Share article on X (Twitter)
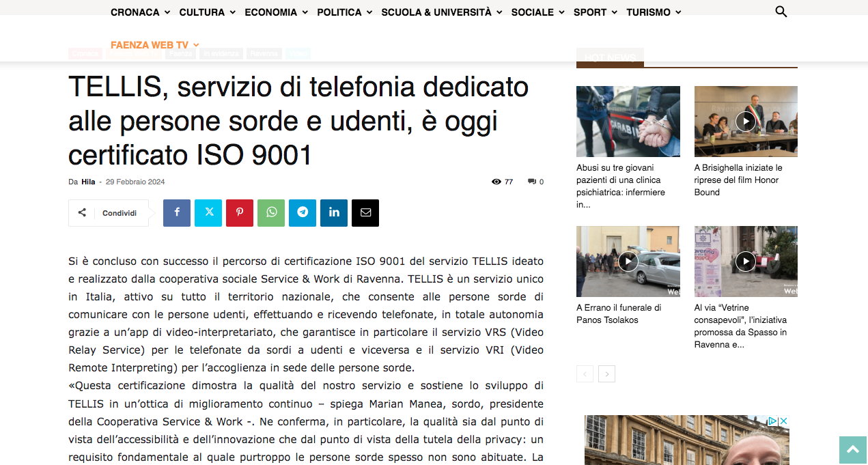The image size is (868, 465). click(x=208, y=213)
